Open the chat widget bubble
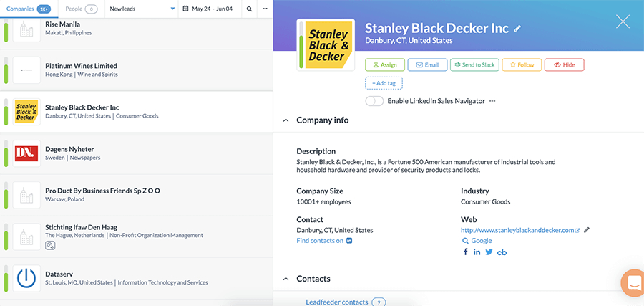The width and height of the screenshot is (644, 306). point(633,283)
